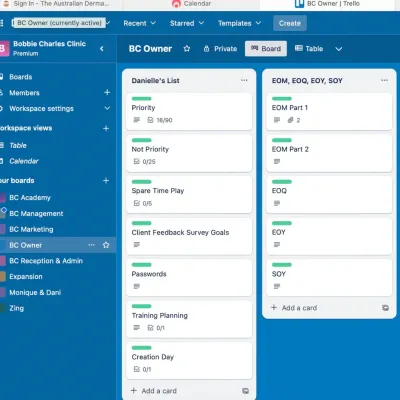Click description icon on Client Feedback Survey Goals
This screenshot has width=400, height=400.
(x=137, y=245)
